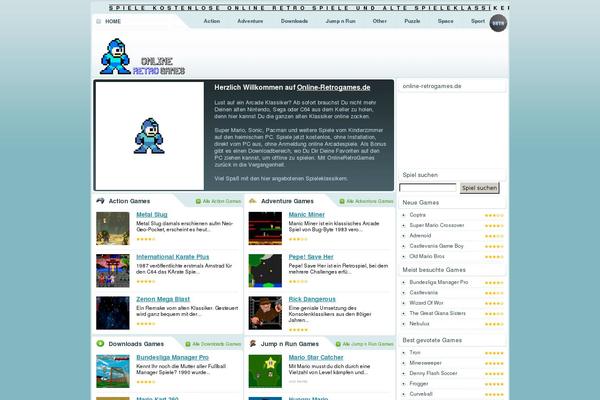Open the Adventure menu category
Viewport: 600px width, 400px height.
(x=250, y=21)
